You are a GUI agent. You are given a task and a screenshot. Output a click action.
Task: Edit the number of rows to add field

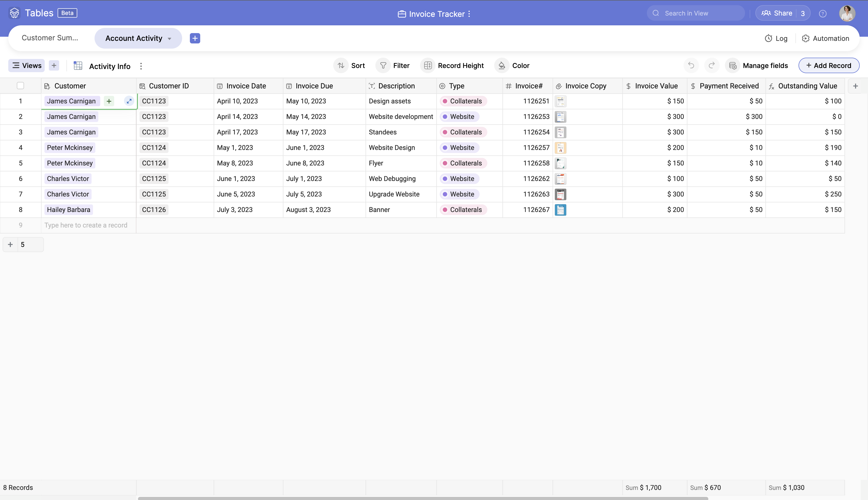(x=30, y=245)
